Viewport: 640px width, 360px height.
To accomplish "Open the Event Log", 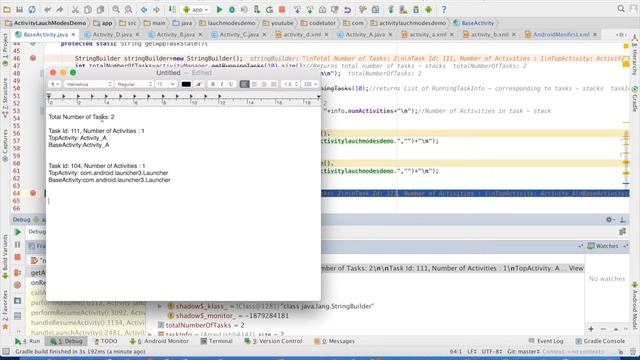I will tap(546, 341).
